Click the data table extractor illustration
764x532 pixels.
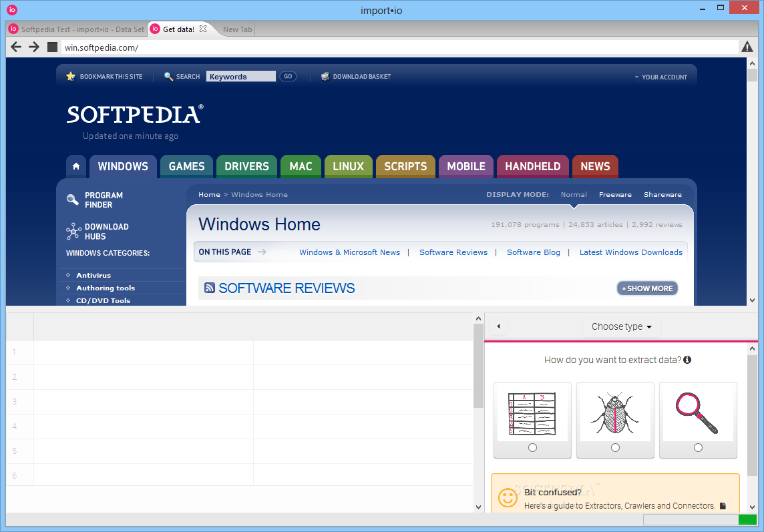click(x=532, y=414)
